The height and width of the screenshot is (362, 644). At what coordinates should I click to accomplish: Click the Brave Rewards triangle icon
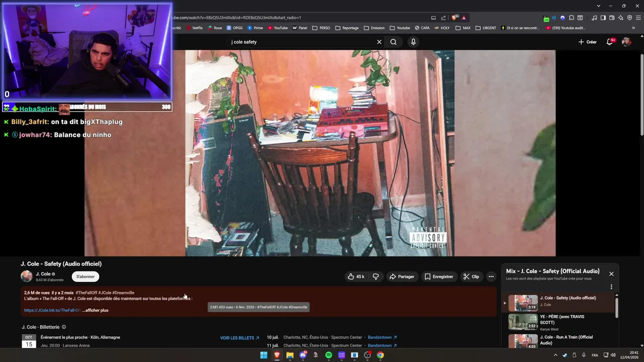[x=464, y=18]
